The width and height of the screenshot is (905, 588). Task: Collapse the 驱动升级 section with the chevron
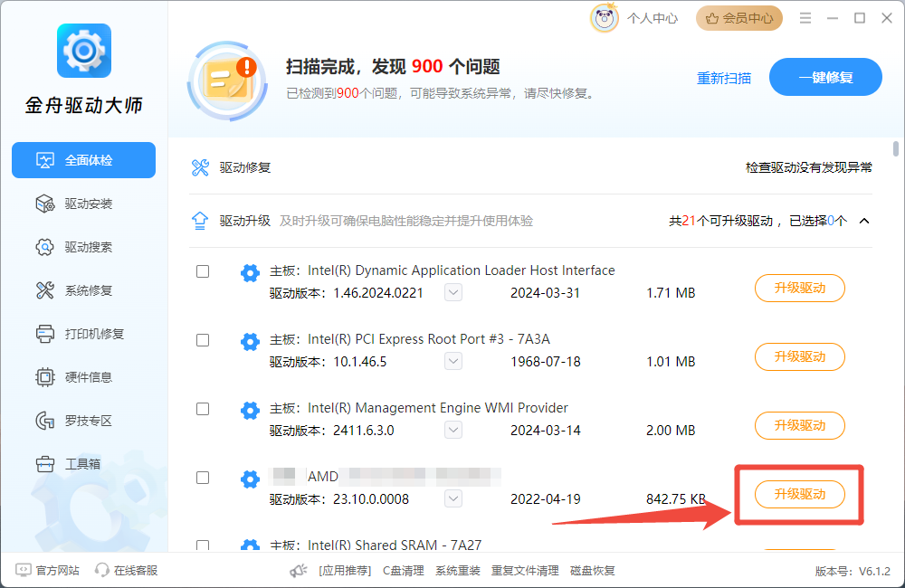(x=864, y=221)
